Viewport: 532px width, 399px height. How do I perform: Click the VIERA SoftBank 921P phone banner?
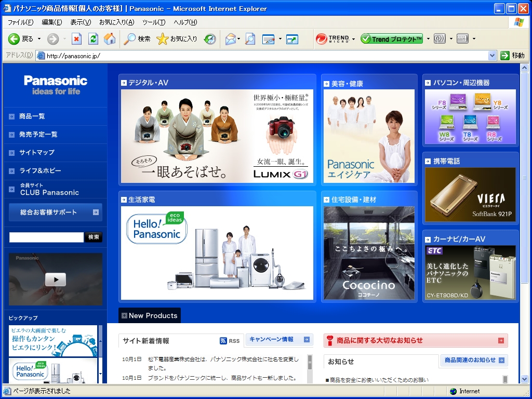click(x=470, y=194)
